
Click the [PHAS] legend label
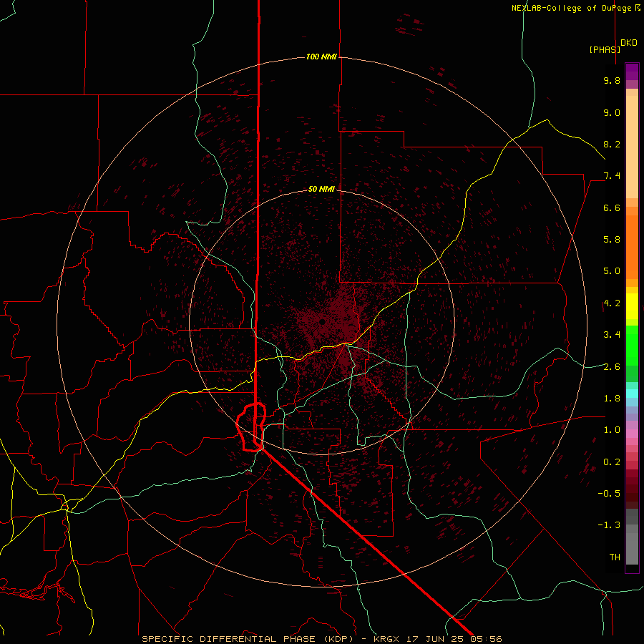(x=605, y=49)
